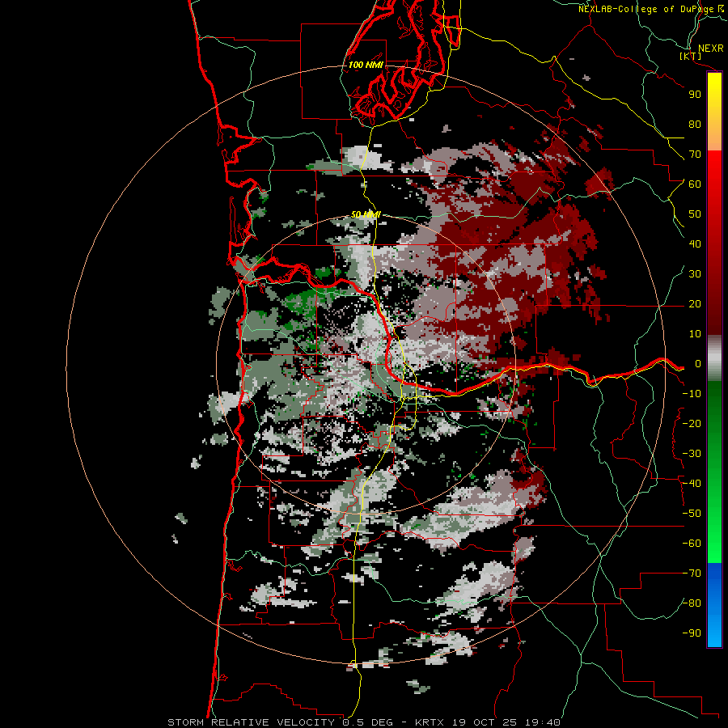
Task: Select the 90 value on velocity scale
Action: point(695,95)
